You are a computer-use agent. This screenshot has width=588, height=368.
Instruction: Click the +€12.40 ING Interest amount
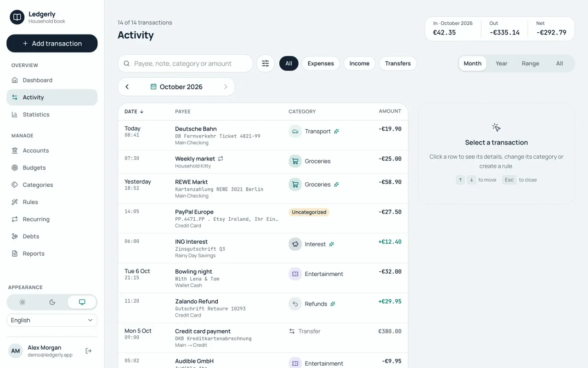tap(390, 241)
